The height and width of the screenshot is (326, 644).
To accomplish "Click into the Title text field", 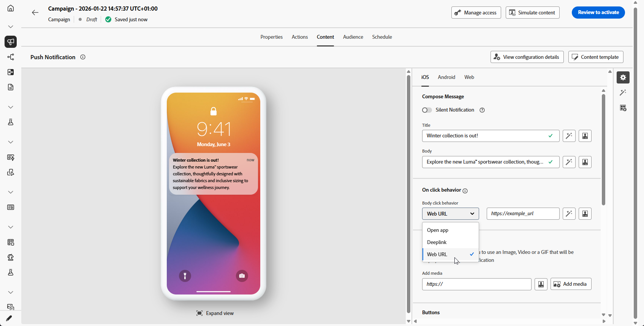I will (x=491, y=136).
